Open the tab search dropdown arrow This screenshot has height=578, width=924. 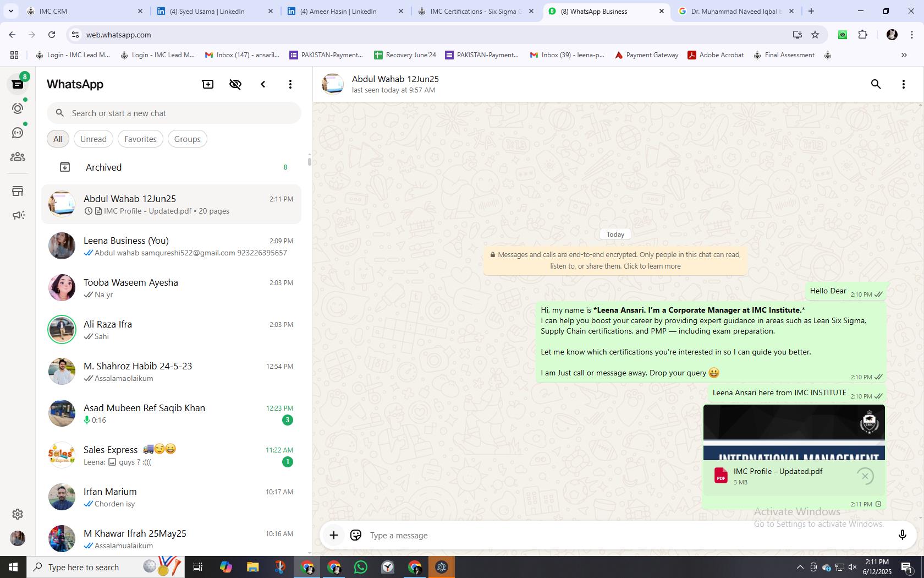[10, 11]
